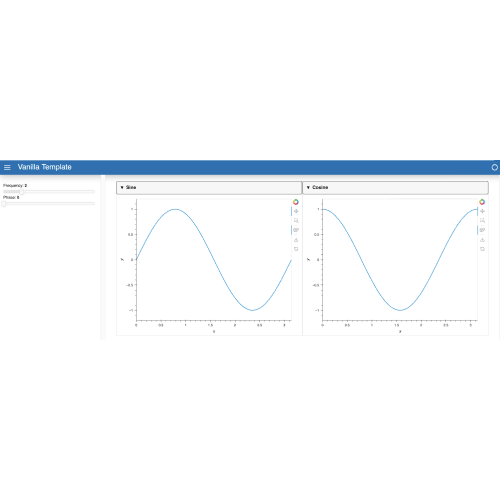This screenshot has width=500, height=500.
Task: Click the Vanilla Template title
Action: 45,167
